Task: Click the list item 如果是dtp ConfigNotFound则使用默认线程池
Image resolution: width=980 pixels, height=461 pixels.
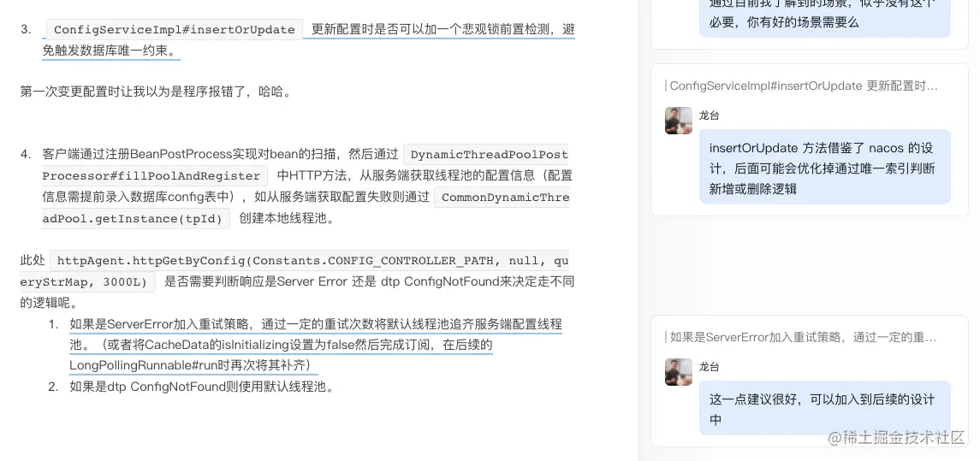Action: (x=201, y=387)
